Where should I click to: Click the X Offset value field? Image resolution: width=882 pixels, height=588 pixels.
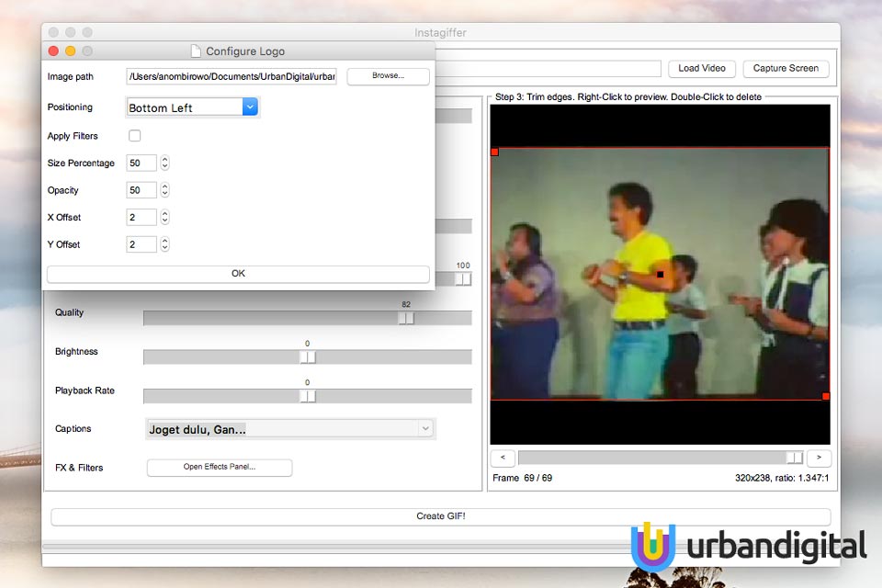click(141, 217)
